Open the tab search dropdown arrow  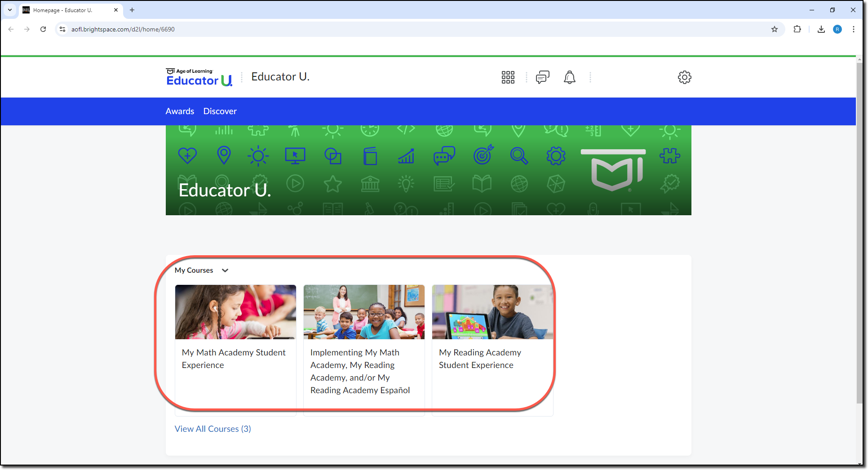(10, 10)
